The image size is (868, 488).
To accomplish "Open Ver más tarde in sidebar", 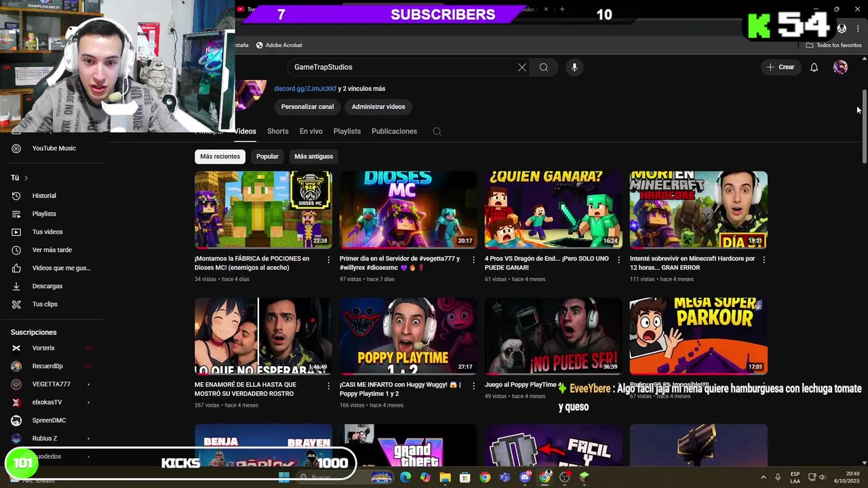I will click(52, 250).
